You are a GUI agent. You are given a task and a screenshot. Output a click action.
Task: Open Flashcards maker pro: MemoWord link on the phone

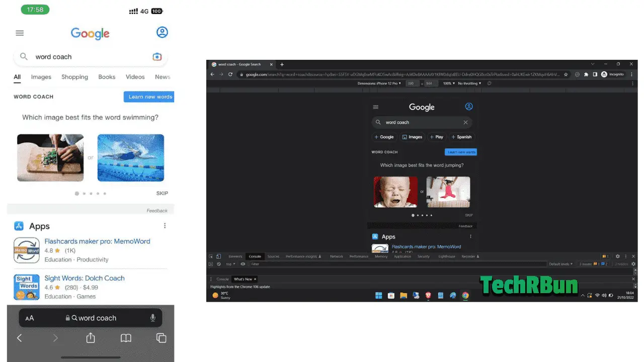pyautogui.click(x=97, y=241)
